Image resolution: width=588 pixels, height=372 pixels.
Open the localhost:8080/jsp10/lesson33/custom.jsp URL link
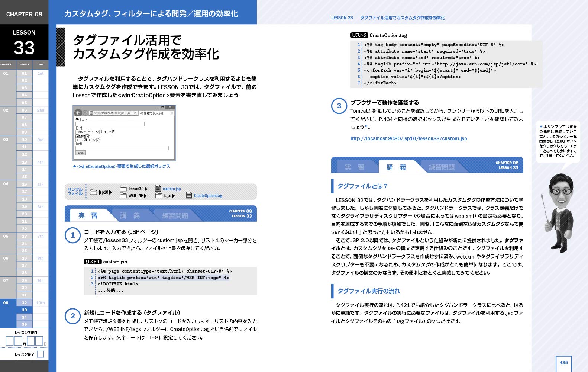(x=408, y=138)
